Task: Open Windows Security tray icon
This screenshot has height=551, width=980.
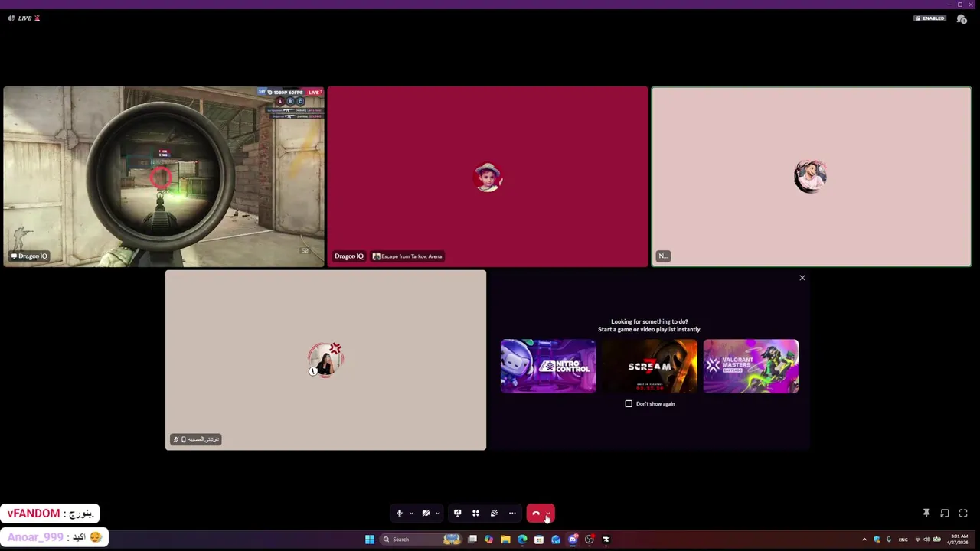Action: tap(877, 540)
